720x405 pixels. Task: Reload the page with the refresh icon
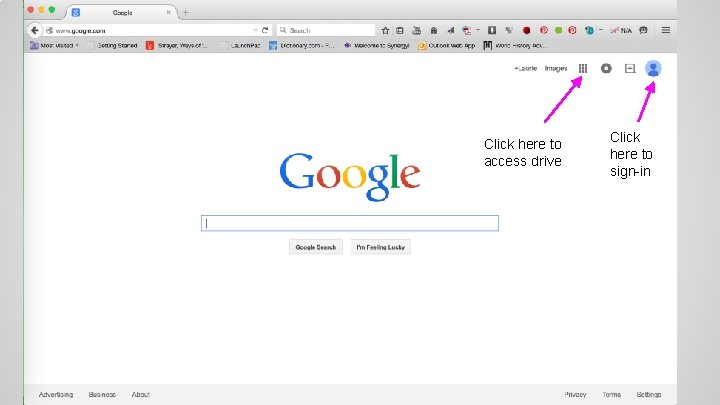point(265,30)
